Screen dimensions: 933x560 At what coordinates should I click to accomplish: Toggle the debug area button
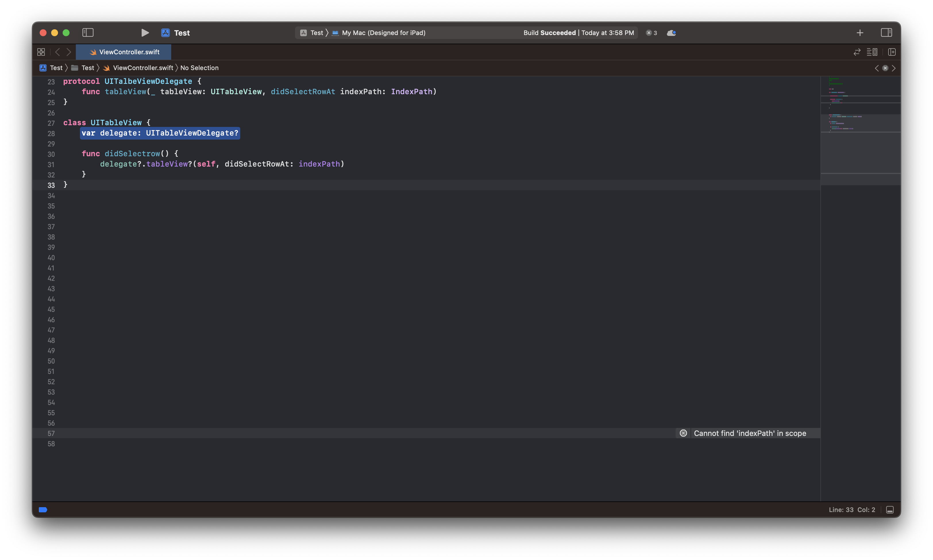click(890, 510)
